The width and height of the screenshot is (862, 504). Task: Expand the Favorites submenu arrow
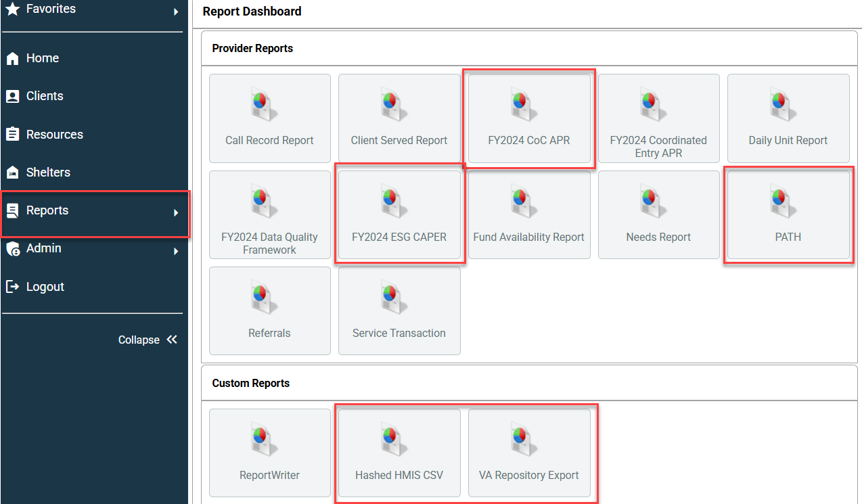click(x=175, y=12)
